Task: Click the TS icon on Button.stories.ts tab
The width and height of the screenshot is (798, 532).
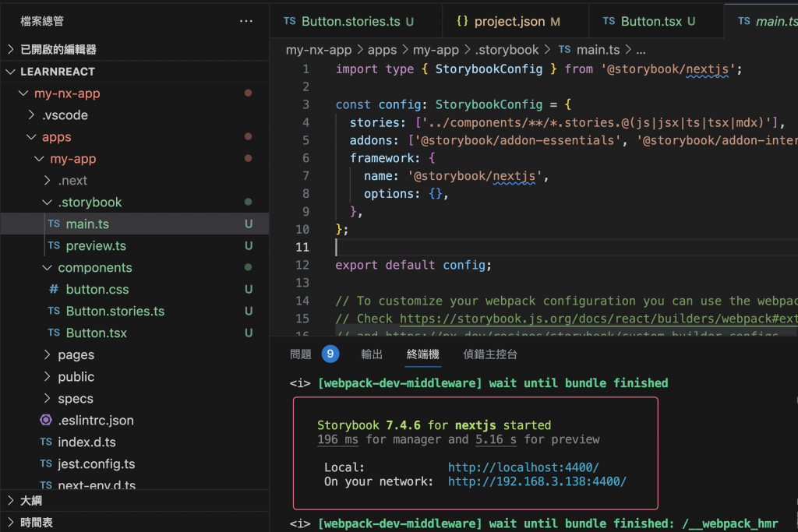Action: (x=290, y=21)
